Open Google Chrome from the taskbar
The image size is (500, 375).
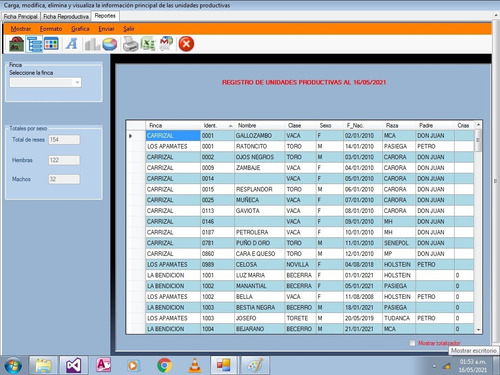164,366
